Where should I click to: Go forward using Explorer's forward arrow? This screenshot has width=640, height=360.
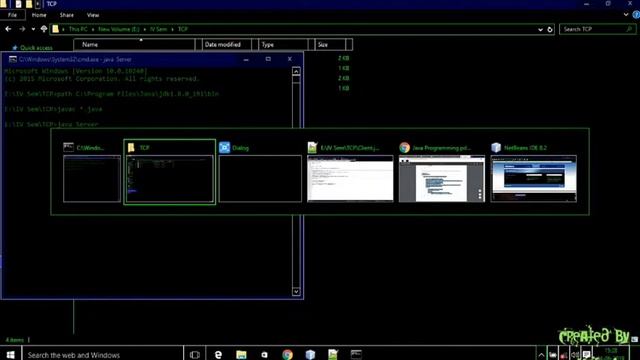(x=22, y=29)
